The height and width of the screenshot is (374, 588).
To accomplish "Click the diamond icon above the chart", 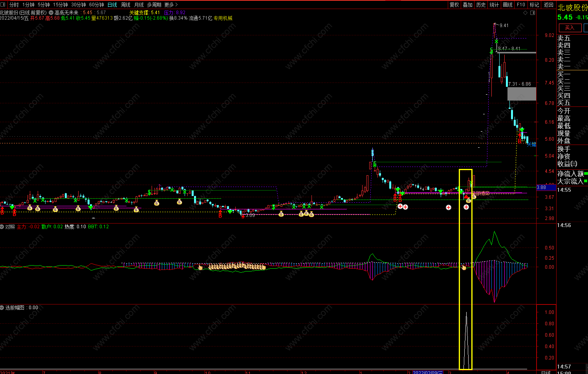I will tap(526, 13).
